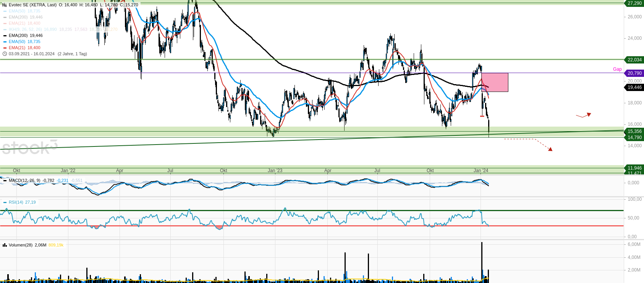
Task: Click the volume value 2,06M
Action: point(40,245)
